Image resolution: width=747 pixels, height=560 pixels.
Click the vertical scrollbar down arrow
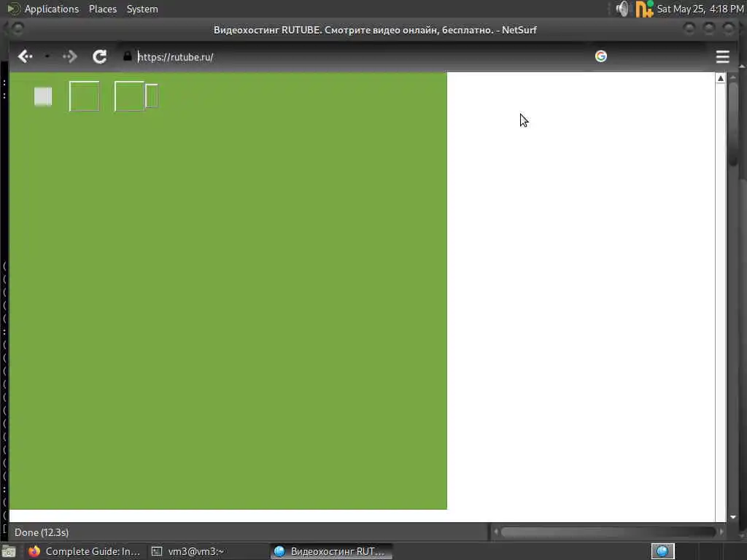pyautogui.click(x=732, y=517)
